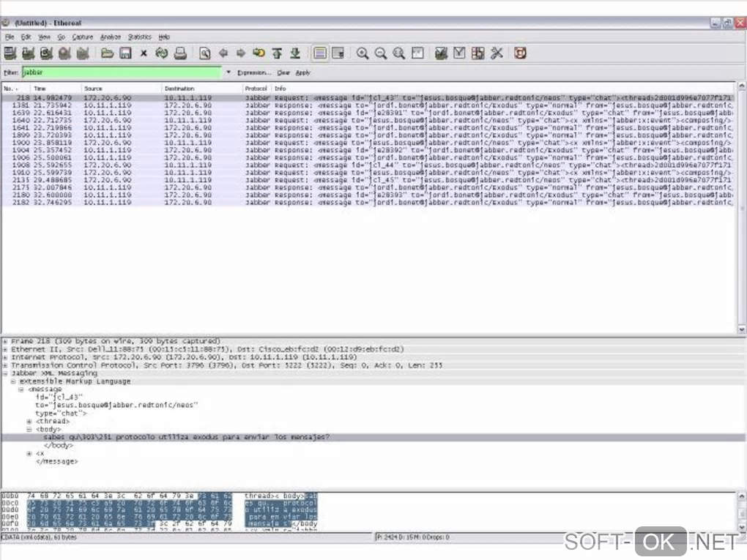Select packet 2182 row

pyautogui.click(x=368, y=202)
